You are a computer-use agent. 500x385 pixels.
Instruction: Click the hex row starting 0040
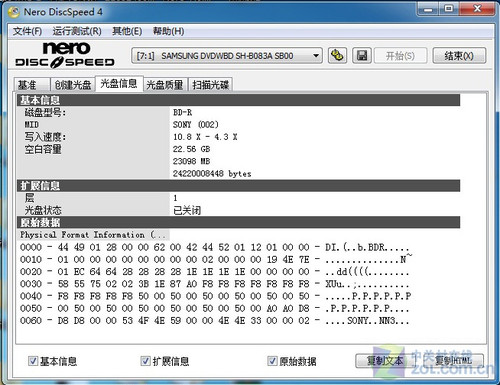[215, 296]
